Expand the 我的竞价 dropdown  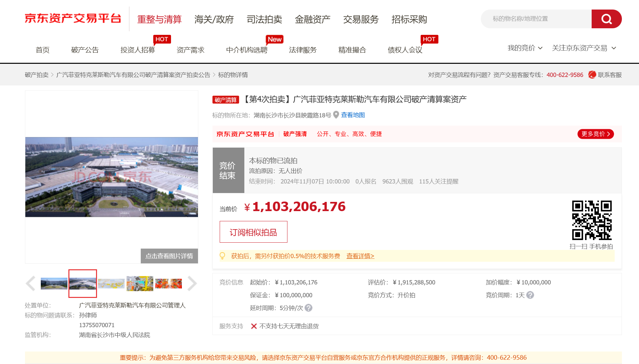click(525, 48)
